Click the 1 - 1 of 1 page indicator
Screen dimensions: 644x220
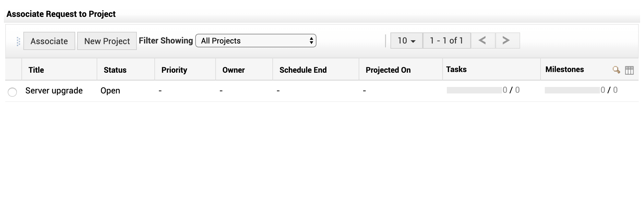click(x=447, y=41)
